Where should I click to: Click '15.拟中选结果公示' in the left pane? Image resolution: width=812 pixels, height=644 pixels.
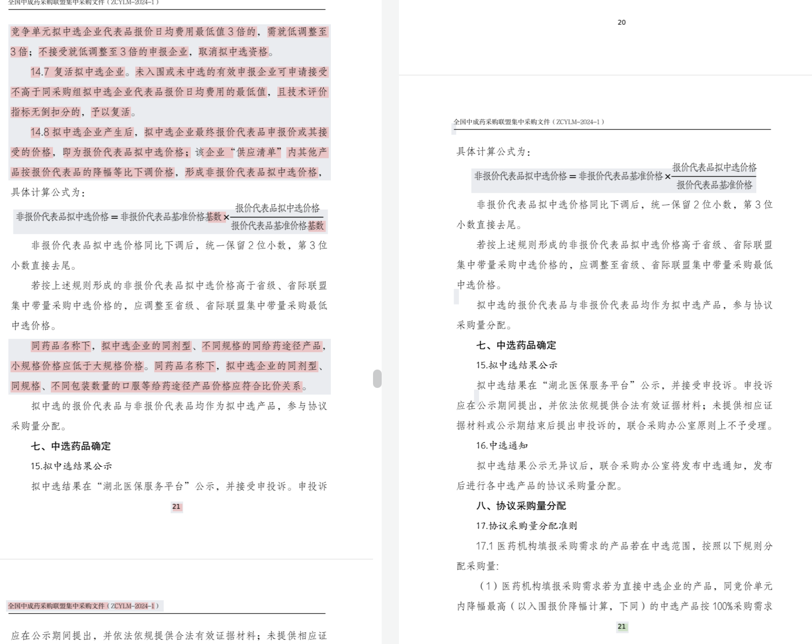pos(71,466)
